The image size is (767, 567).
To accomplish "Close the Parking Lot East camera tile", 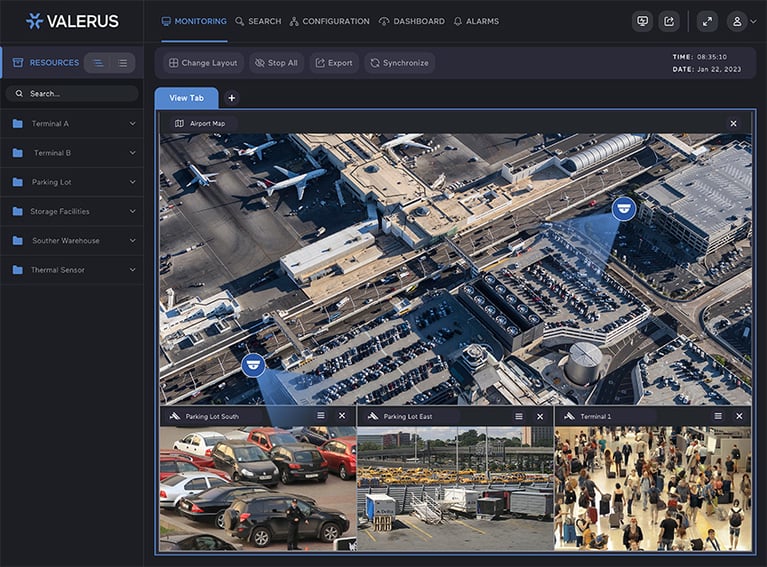I will [540, 416].
